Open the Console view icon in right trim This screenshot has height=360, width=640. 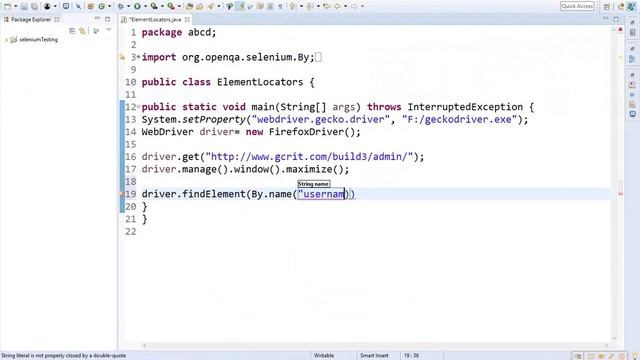click(632, 114)
